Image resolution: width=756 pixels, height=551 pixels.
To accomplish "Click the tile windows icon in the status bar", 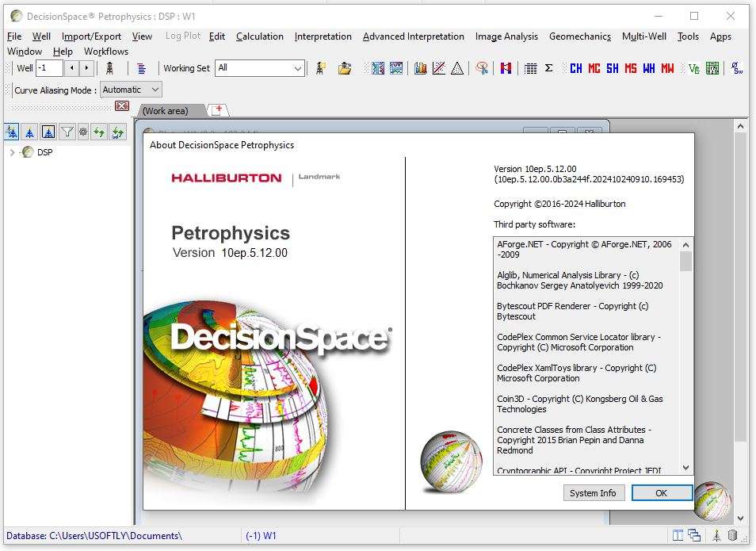I will click(678, 536).
